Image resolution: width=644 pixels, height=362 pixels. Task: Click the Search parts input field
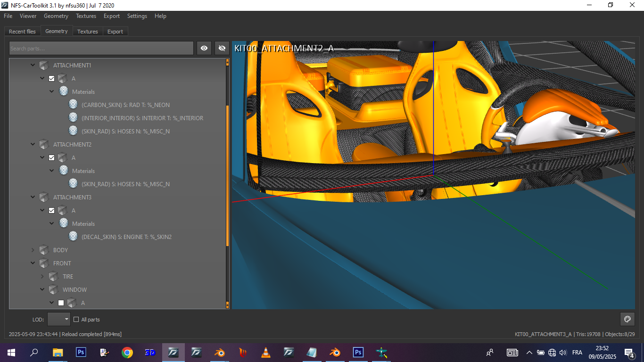101,48
